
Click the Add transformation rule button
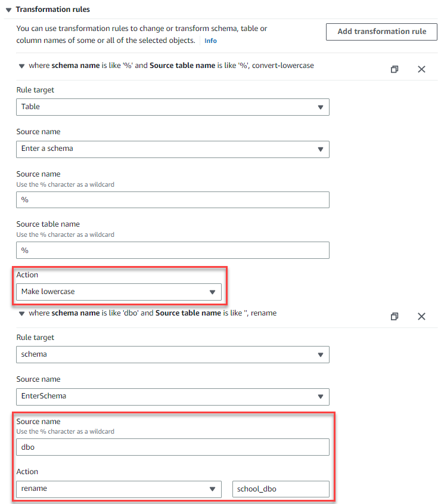[381, 32]
